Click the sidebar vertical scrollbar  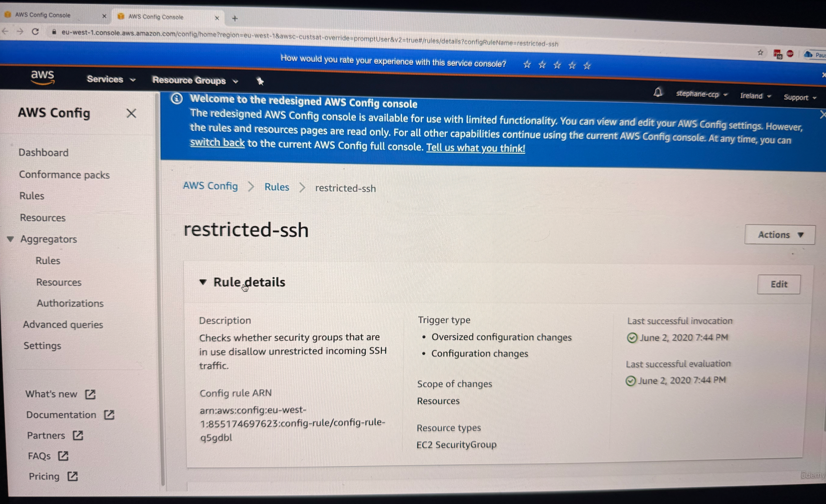(160, 288)
